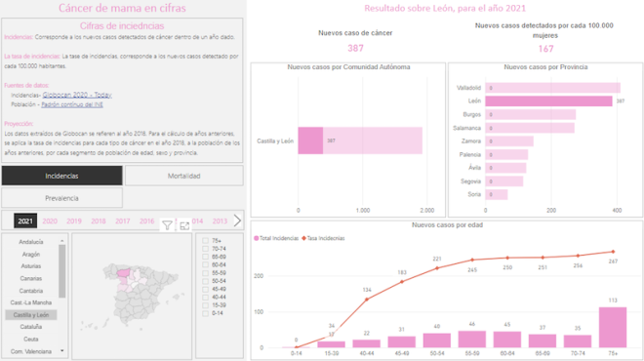Check the 50-54 age checkbox
Image resolution: width=644 pixels, height=361 pixels.
click(x=205, y=281)
